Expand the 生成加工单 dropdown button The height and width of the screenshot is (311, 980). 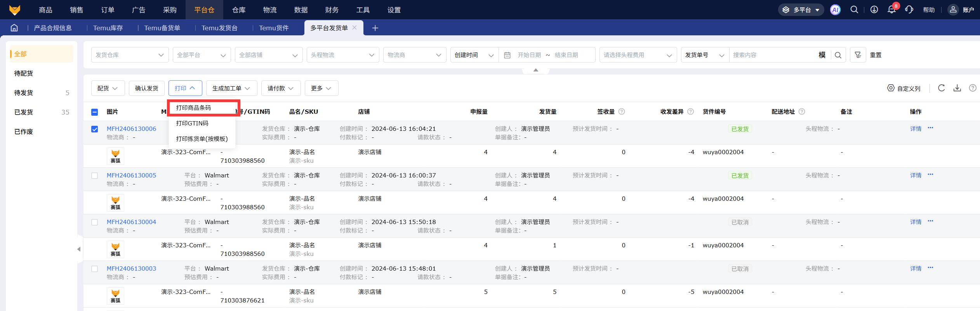coord(231,89)
